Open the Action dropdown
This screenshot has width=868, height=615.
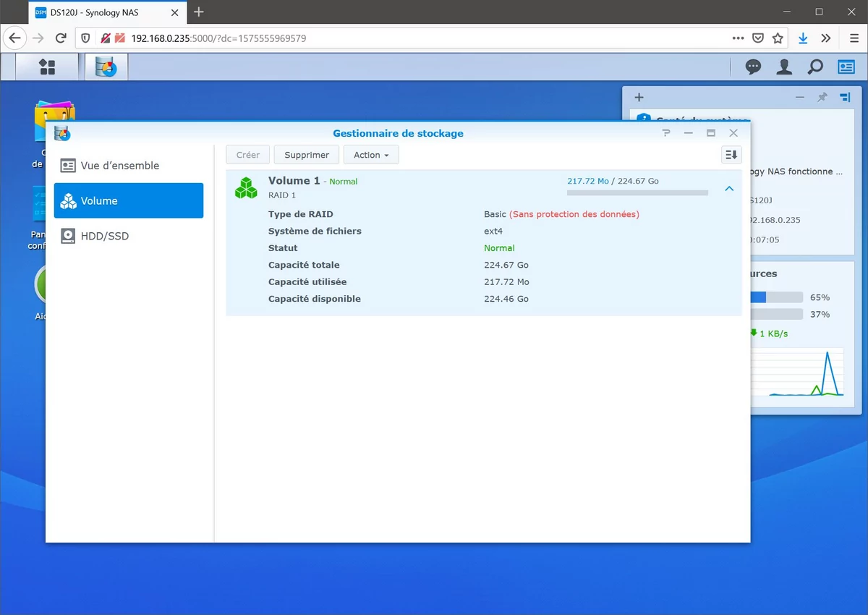tap(371, 155)
